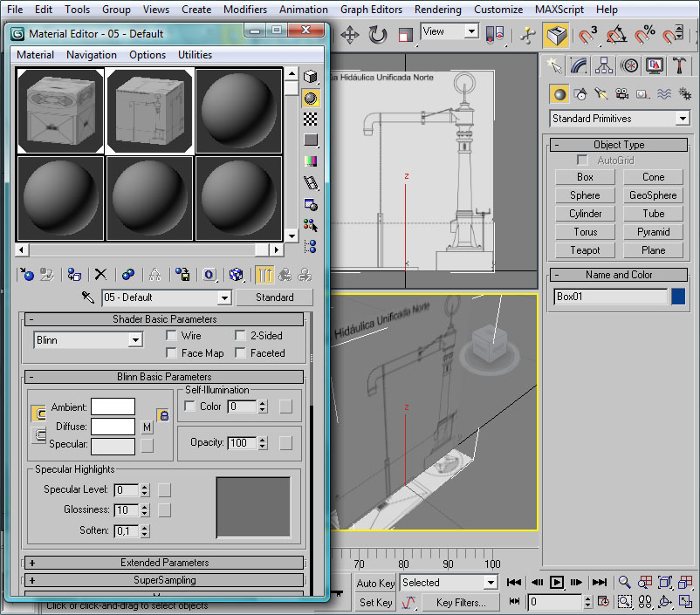Switch to the Utilities hammer panel

[x=680, y=65]
